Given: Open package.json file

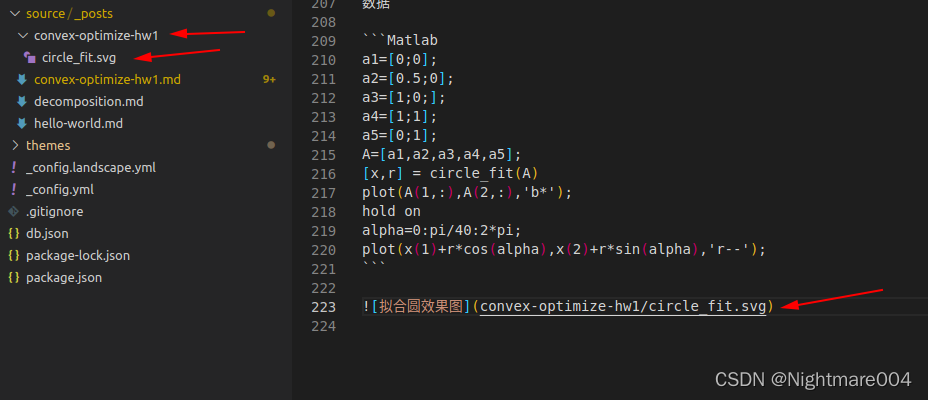Looking at the screenshot, I should pos(64,278).
